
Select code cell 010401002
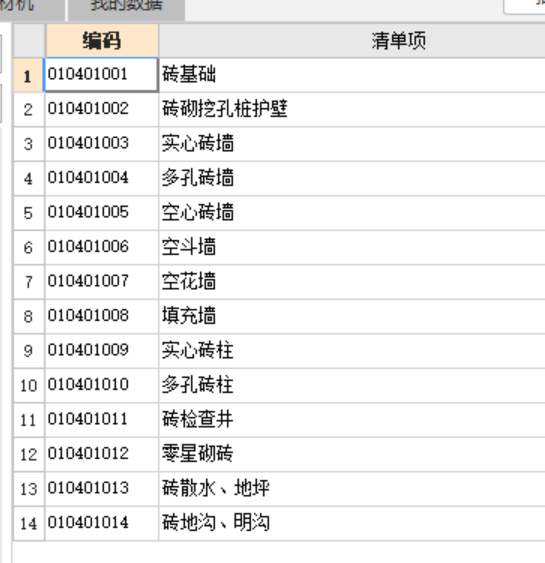(101, 109)
